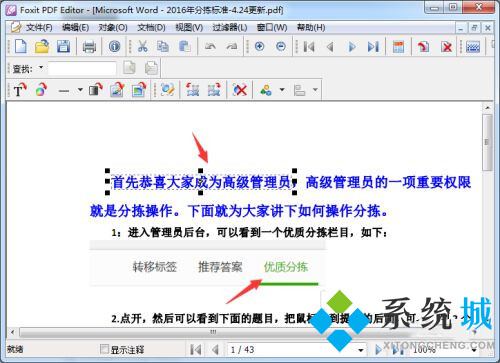Go to previous page in toolbar
This screenshot has width=500, height=363.
coord(330,47)
